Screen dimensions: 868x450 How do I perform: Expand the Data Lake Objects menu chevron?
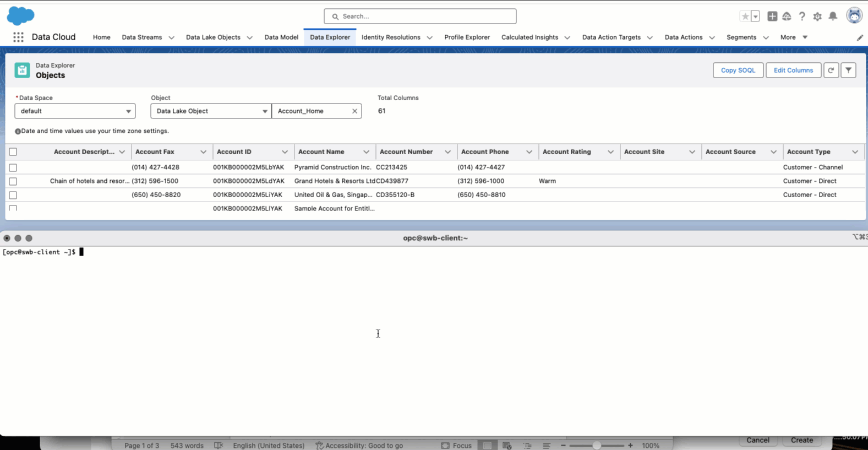249,37
